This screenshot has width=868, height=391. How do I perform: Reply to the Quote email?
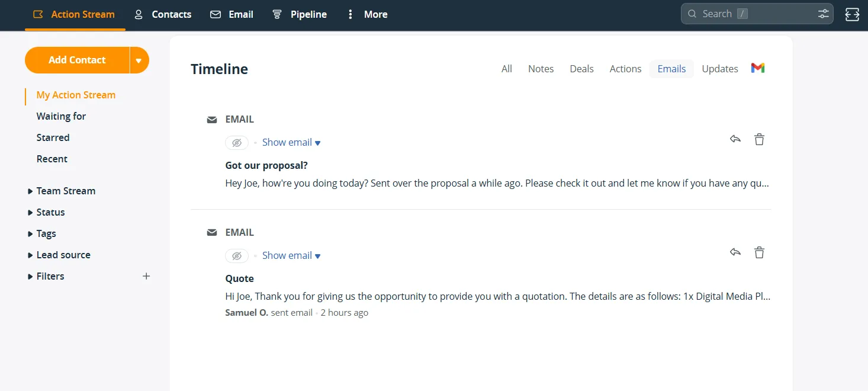(x=735, y=252)
